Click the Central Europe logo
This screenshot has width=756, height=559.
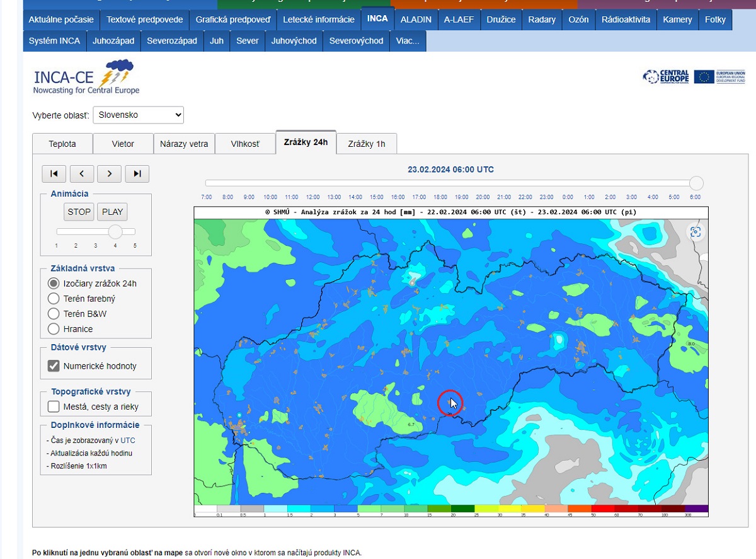(x=665, y=77)
